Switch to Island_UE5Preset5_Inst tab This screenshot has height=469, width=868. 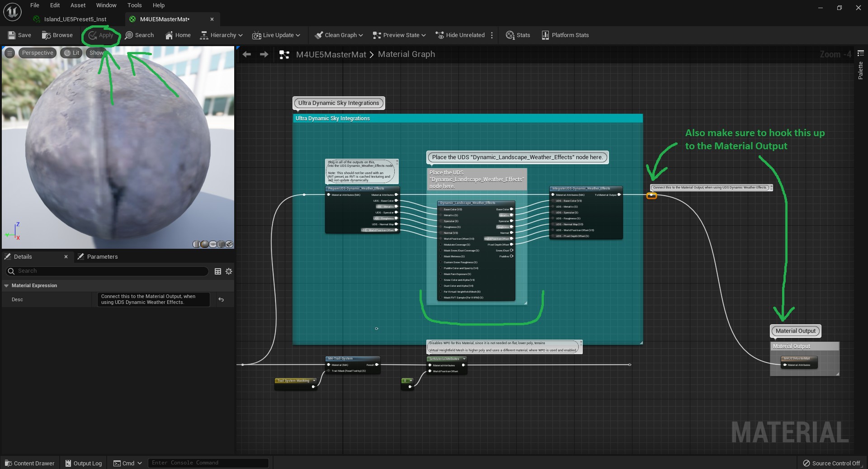click(75, 19)
